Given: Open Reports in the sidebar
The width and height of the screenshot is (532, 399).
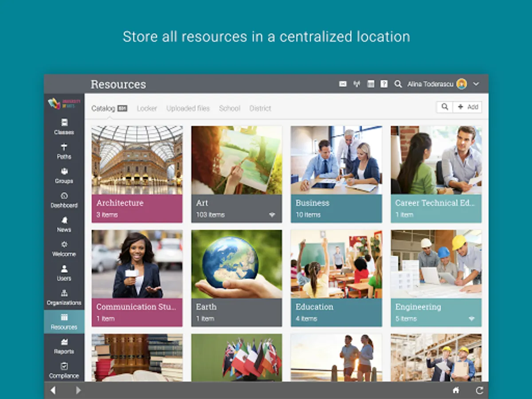Looking at the screenshot, I should (64, 346).
